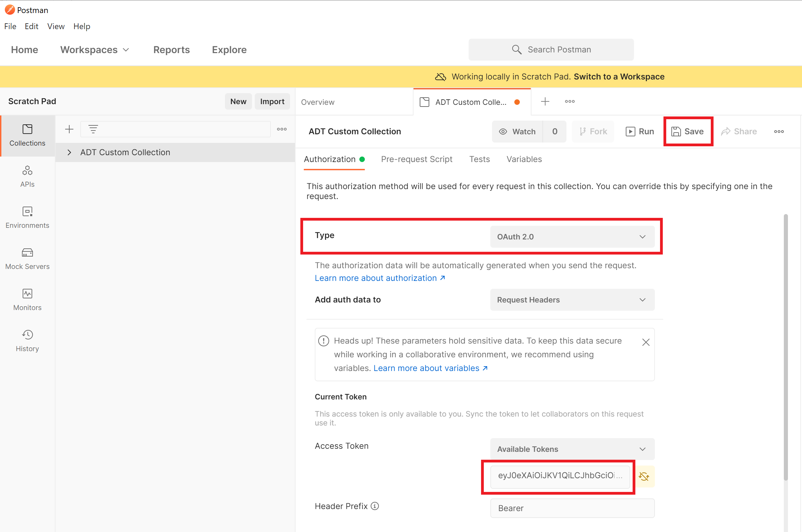
Task: Open the Environments sidebar panel
Action: (x=27, y=218)
